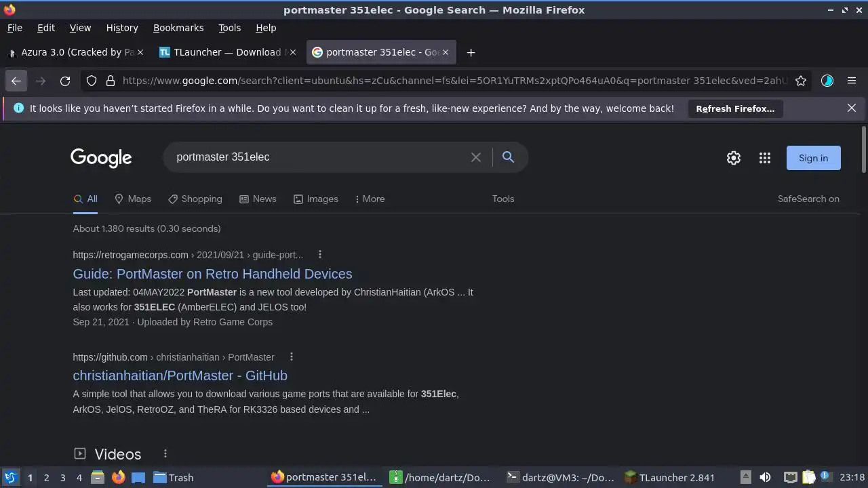Click the page vertical scrollbar
This screenshot has height=488, width=868.
(863, 149)
